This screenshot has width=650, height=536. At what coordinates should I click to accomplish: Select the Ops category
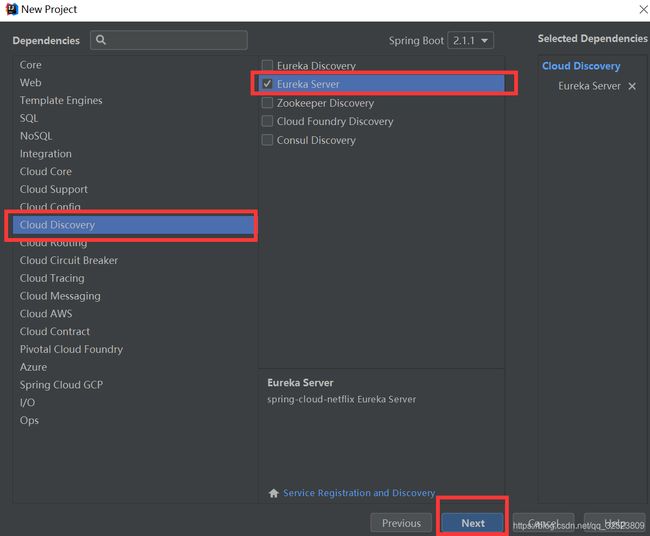point(29,420)
